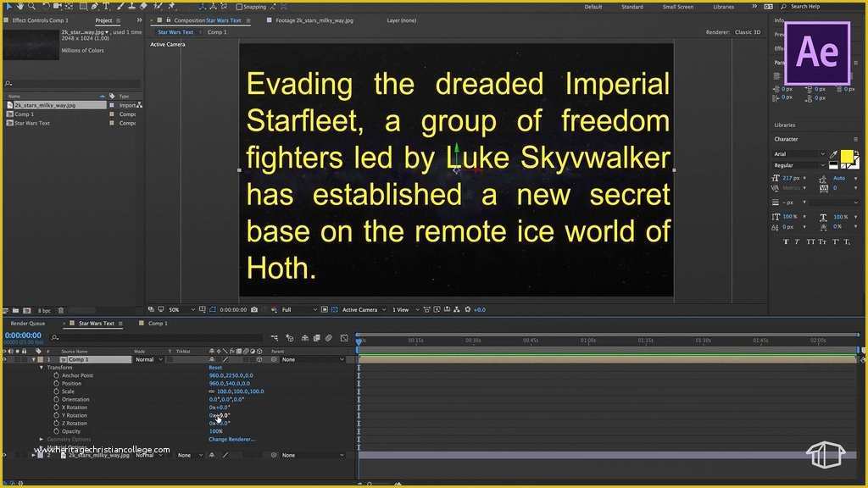Select the Eraser tool
The height and width of the screenshot is (488, 868).
pyautogui.click(x=143, y=6)
